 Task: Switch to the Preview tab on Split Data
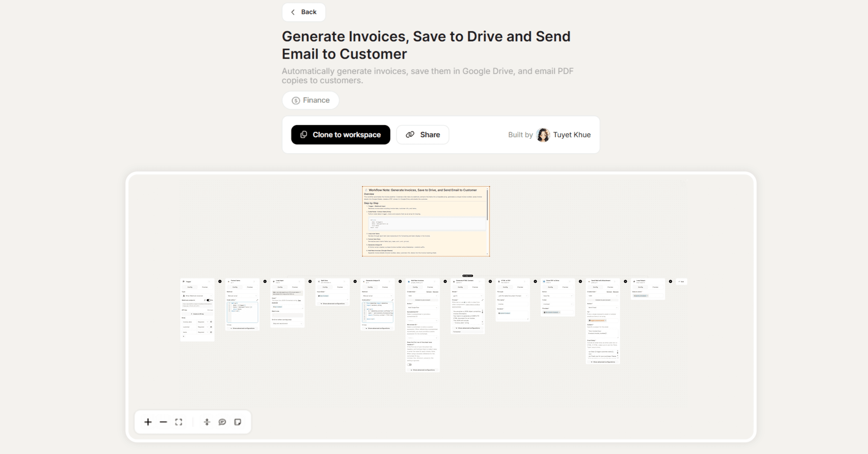pyautogui.click(x=340, y=287)
